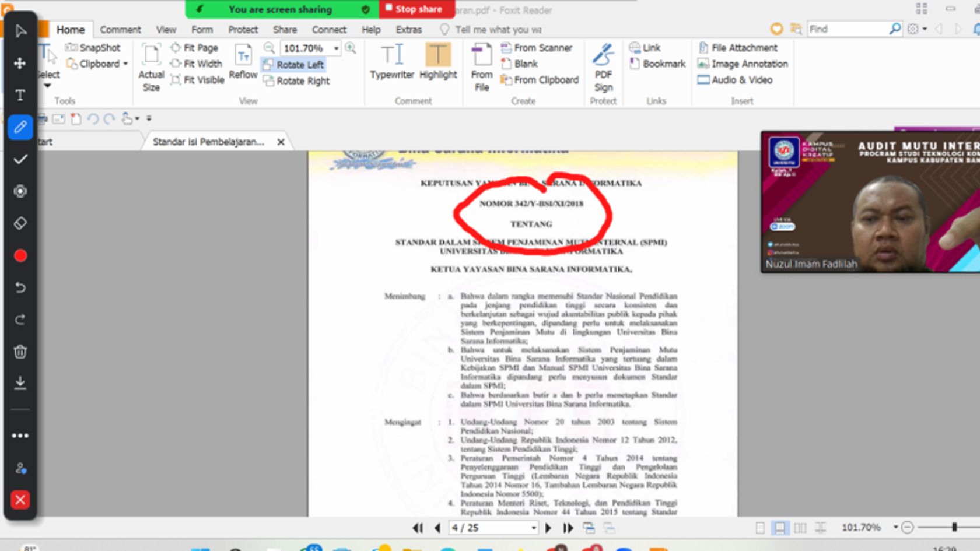Open the Comment ribbon tab
The width and height of the screenshot is (980, 551).
(120, 30)
